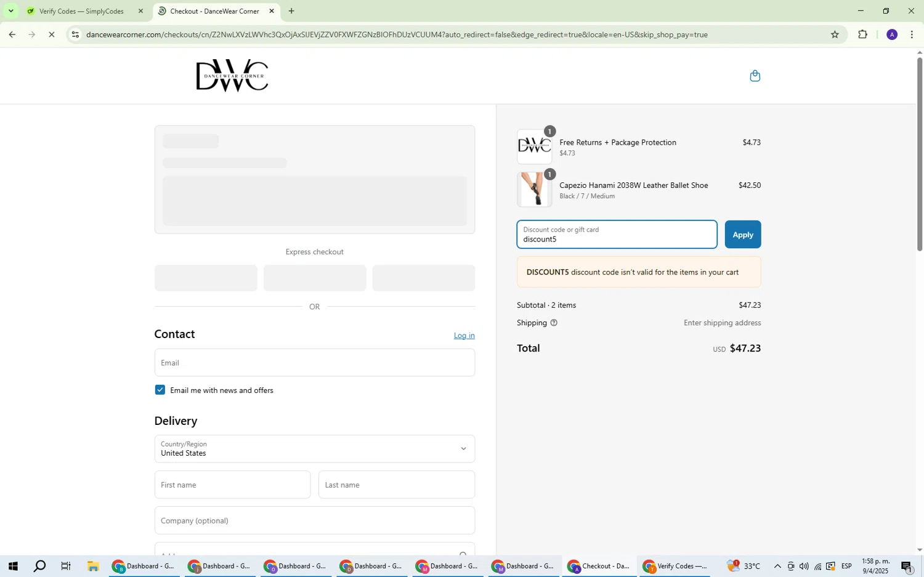
Task: Open Windows taskbar search
Action: point(39,566)
